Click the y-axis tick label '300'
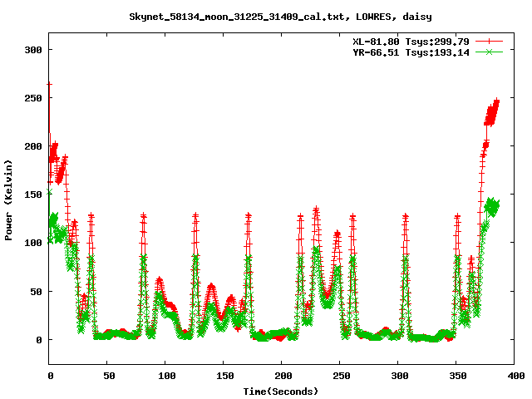The image size is (532, 399). (33, 50)
